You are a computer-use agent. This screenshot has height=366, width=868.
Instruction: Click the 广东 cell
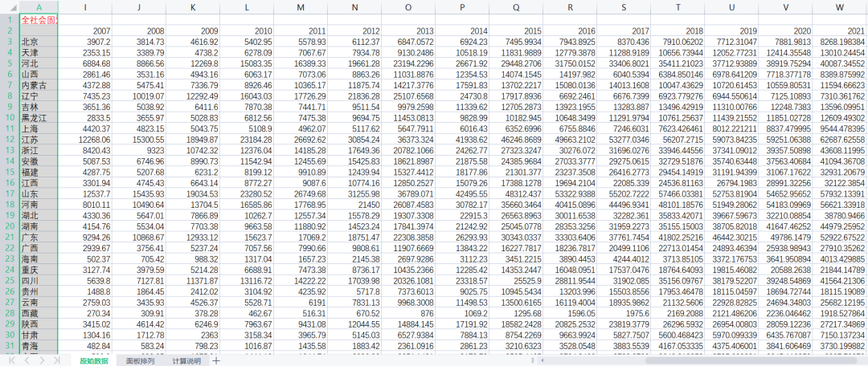(x=39, y=237)
